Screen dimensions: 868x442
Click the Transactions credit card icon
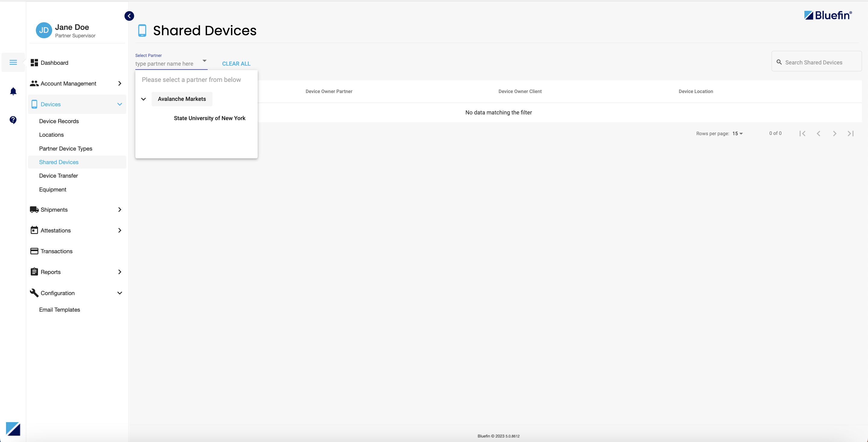point(34,251)
